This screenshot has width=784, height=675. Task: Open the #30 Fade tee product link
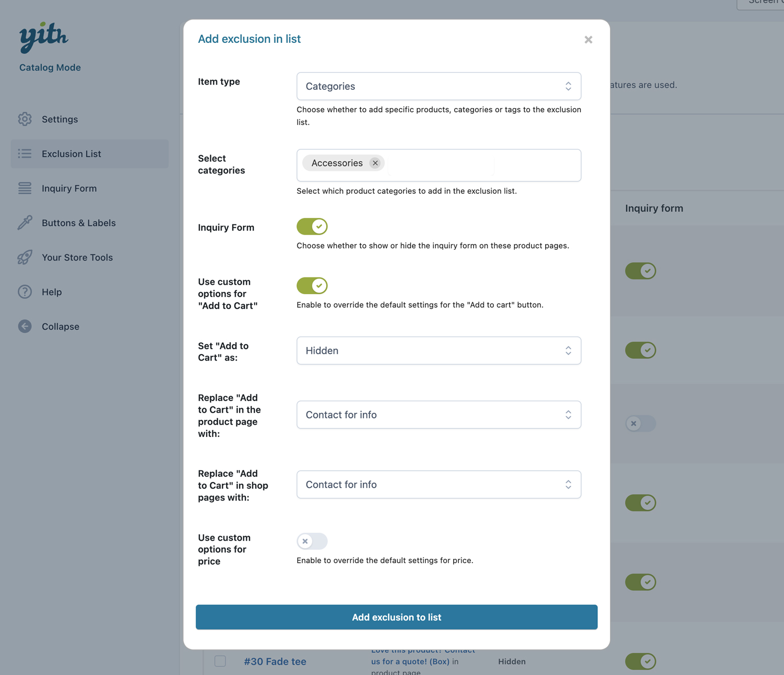point(275,661)
